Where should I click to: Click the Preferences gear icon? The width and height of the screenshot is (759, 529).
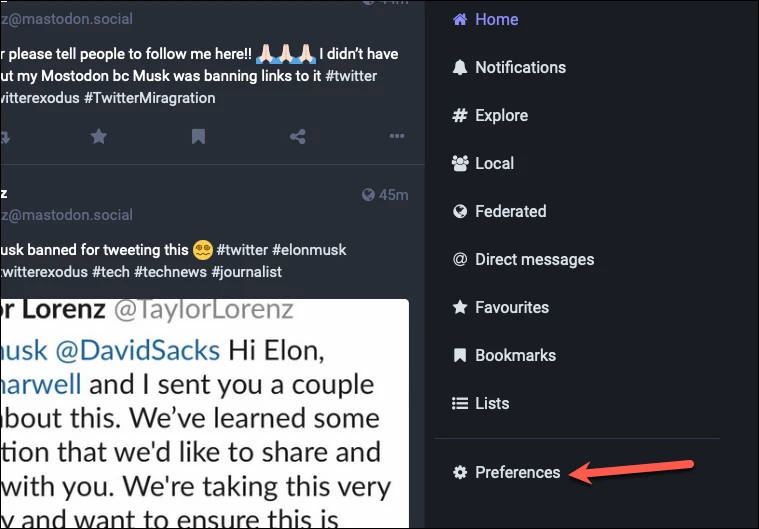coord(460,472)
